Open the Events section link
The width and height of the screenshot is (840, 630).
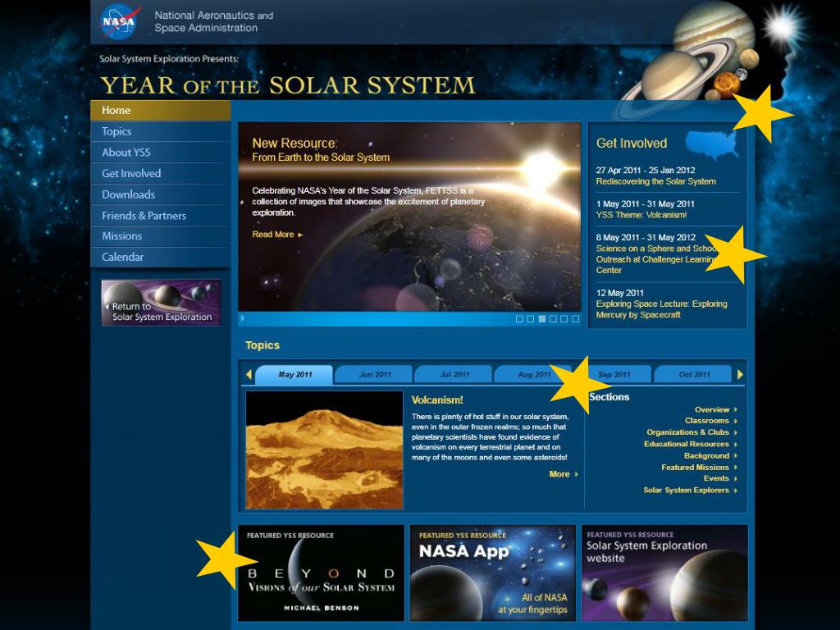click(716, 478)
